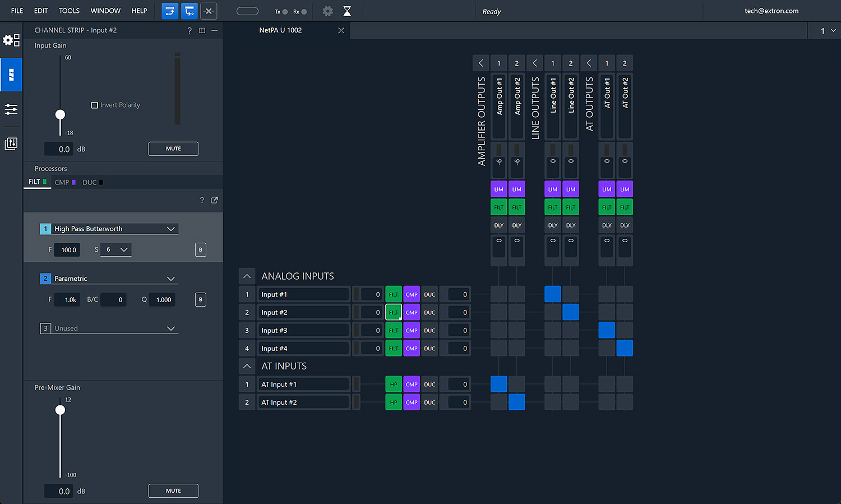This screenshot has height=504, width=841.
Task: Minimize the Channel Strip panel
Action: [215, 30]
